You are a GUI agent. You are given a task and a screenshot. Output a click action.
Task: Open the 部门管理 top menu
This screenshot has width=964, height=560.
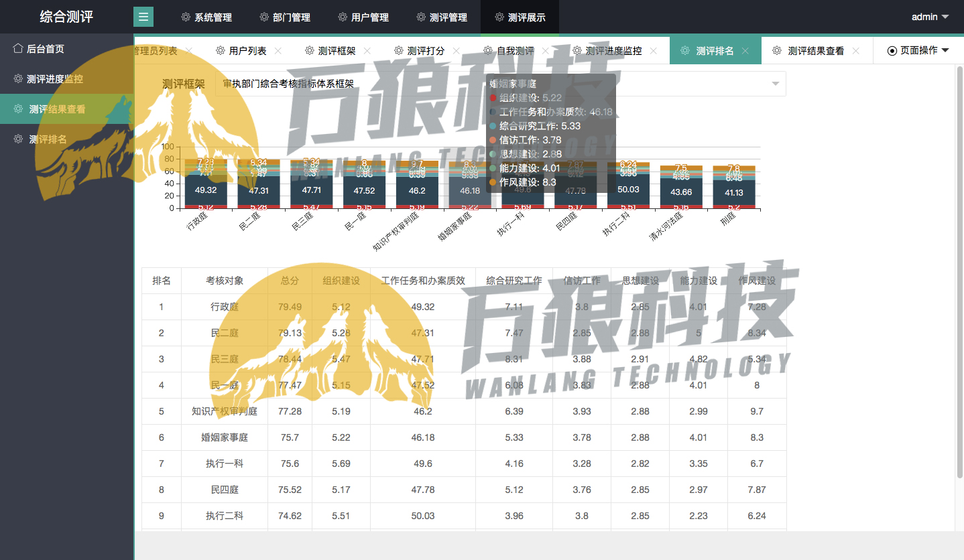click(x=284, y=17)
